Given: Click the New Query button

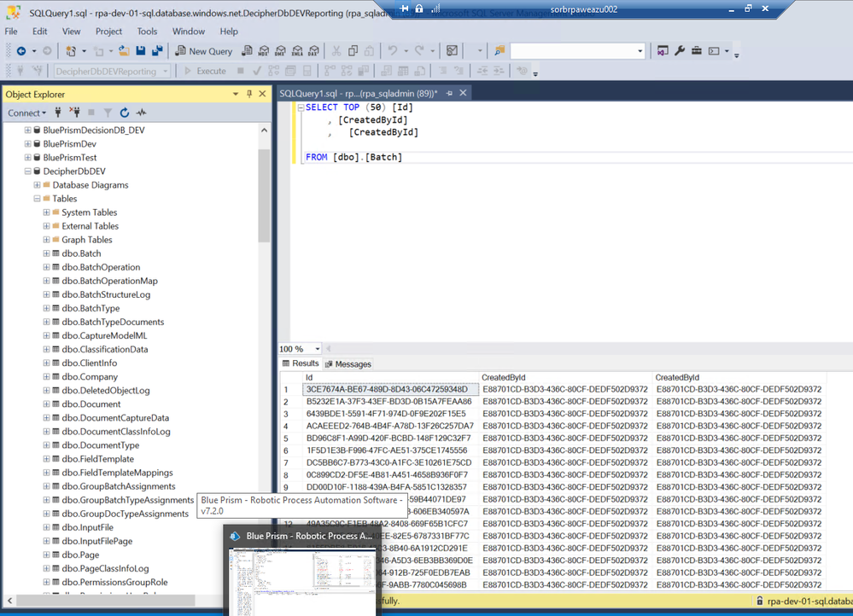Looking at the screenshot, I should [x=202, y=51].
